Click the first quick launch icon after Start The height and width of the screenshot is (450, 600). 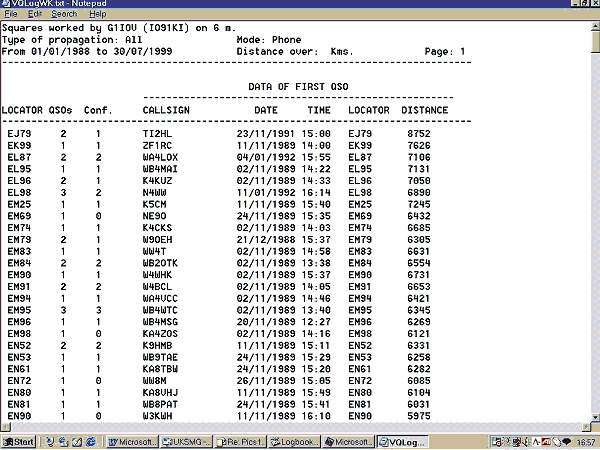pyautogui.click(x=50, y=442)
